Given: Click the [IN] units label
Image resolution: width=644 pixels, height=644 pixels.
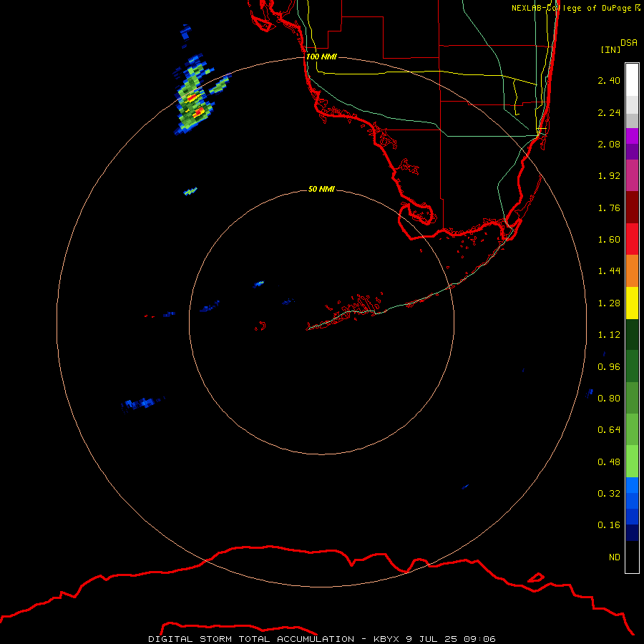Looking at the screenshot, I should click(x=611, y=49).
